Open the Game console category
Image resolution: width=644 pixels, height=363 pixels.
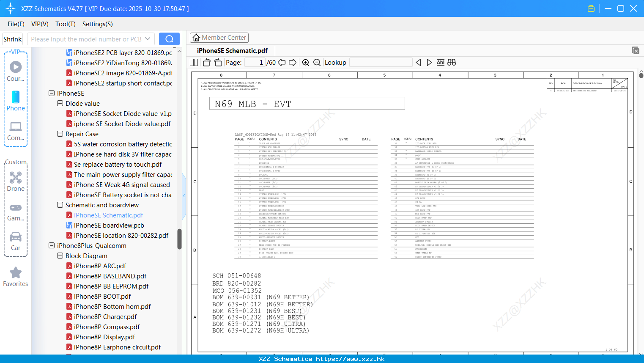(x=16, y=212)
